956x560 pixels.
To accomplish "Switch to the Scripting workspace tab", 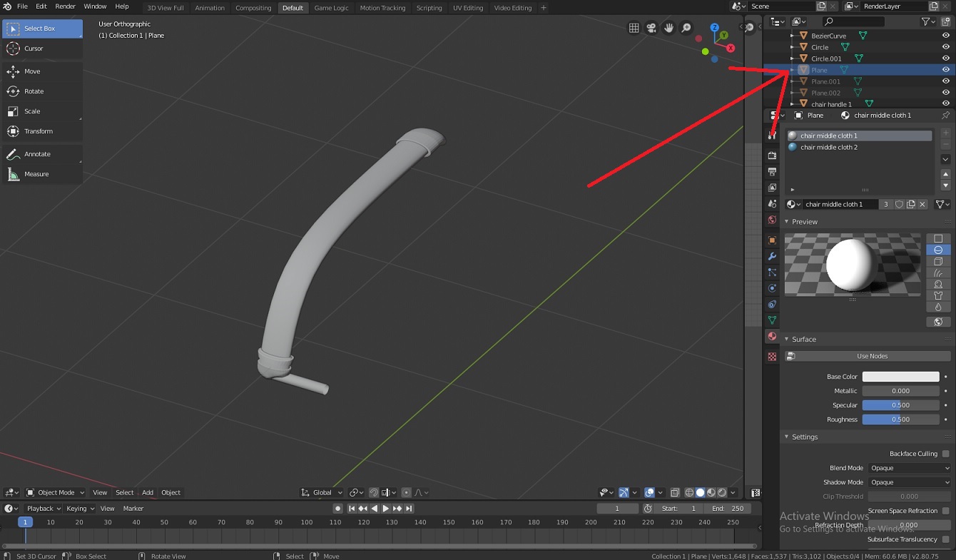I will (429, 8).
